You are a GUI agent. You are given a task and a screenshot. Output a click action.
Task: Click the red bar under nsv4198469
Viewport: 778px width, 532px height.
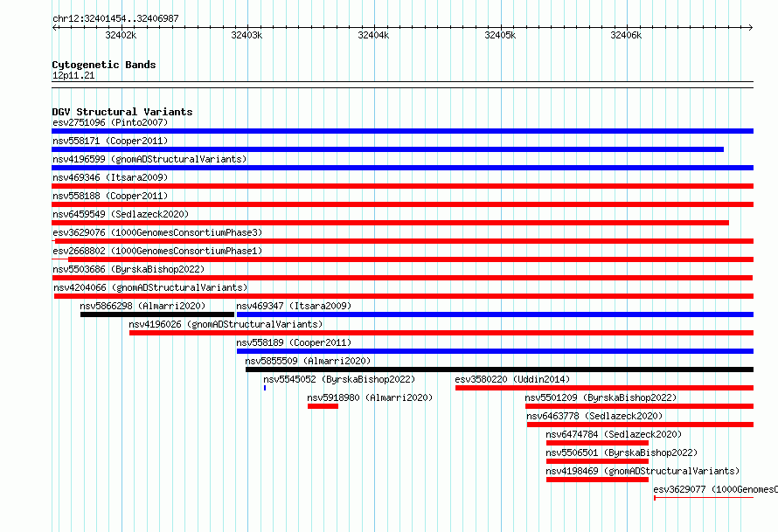[597, 480]
